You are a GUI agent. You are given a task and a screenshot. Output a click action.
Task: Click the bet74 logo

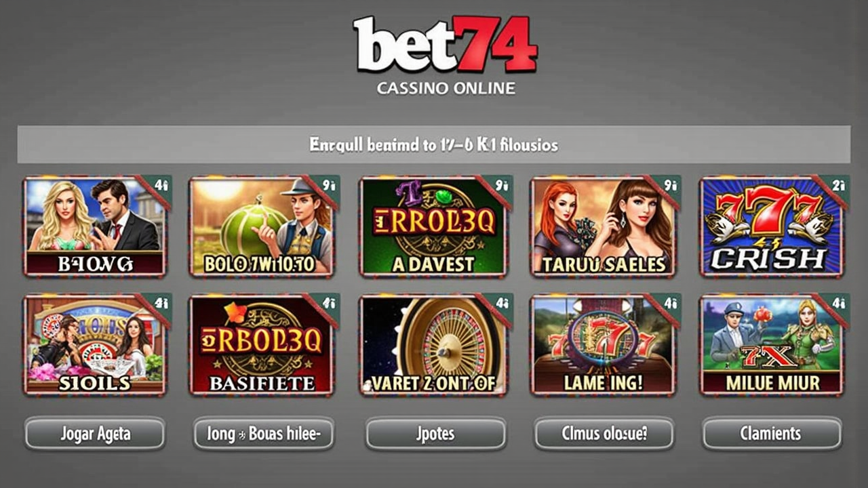click(x=446, y=45)
